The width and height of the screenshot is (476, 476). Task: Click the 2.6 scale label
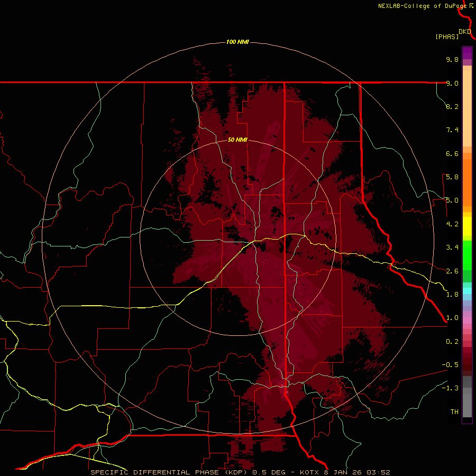(452, 271)
